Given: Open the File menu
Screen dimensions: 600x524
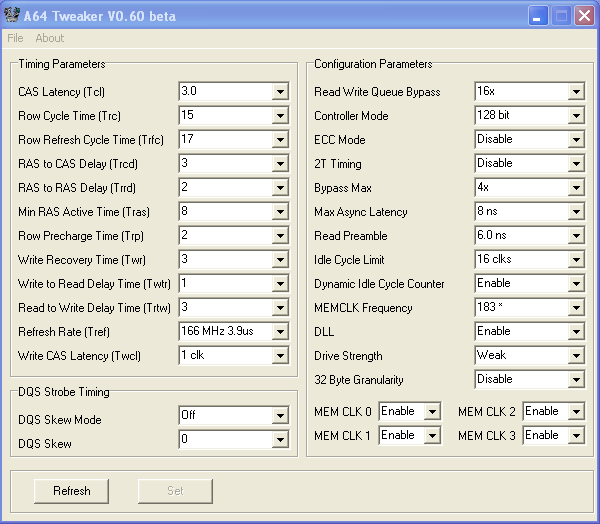Looking at the screenshot, I should (15, 38).
